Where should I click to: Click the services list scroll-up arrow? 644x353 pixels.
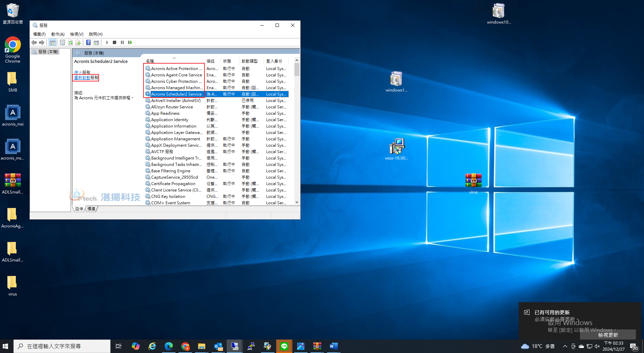point(297,60)
